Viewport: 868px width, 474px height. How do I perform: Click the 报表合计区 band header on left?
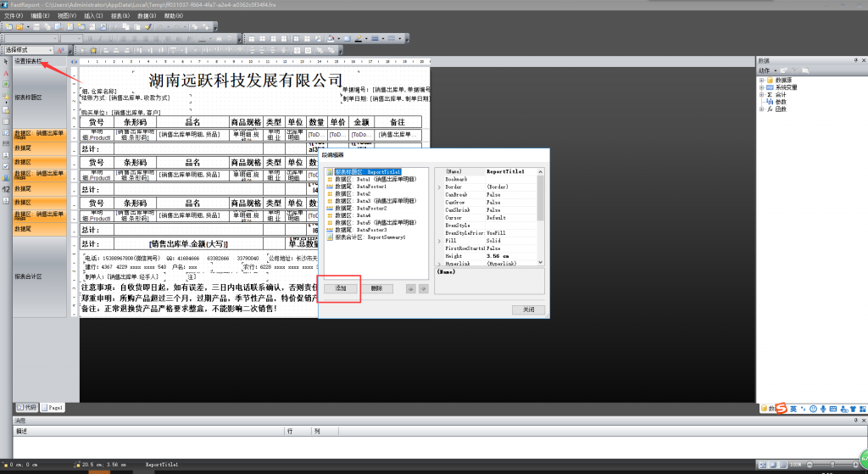(x=40, y=276)
